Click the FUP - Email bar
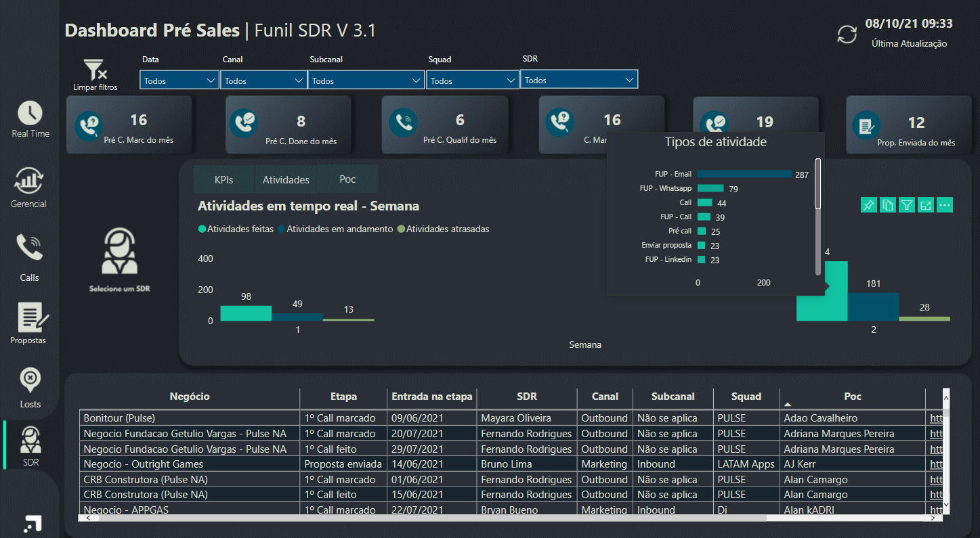 point(744,174)
